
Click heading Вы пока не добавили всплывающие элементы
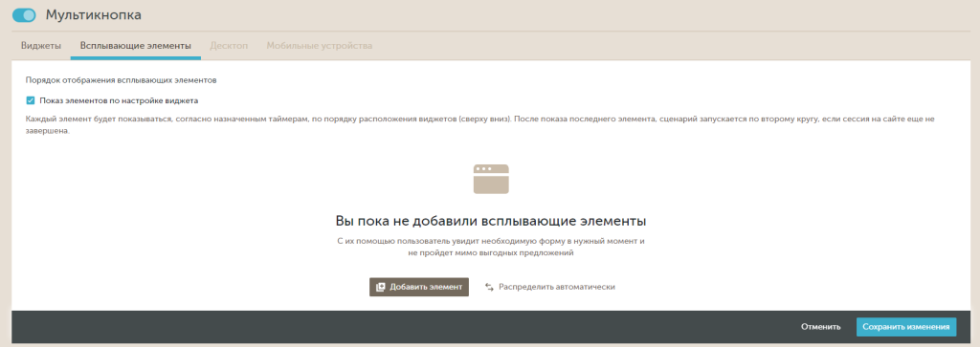tap(491, 221)
